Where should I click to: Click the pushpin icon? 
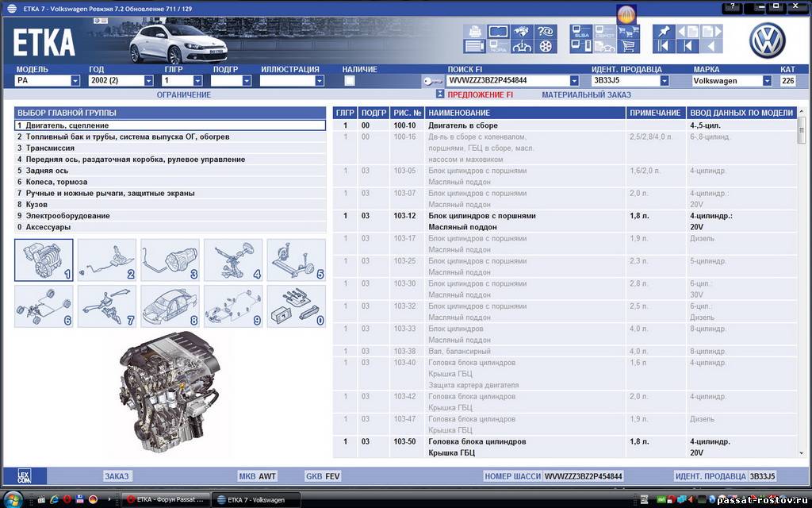tap(663, 32)
